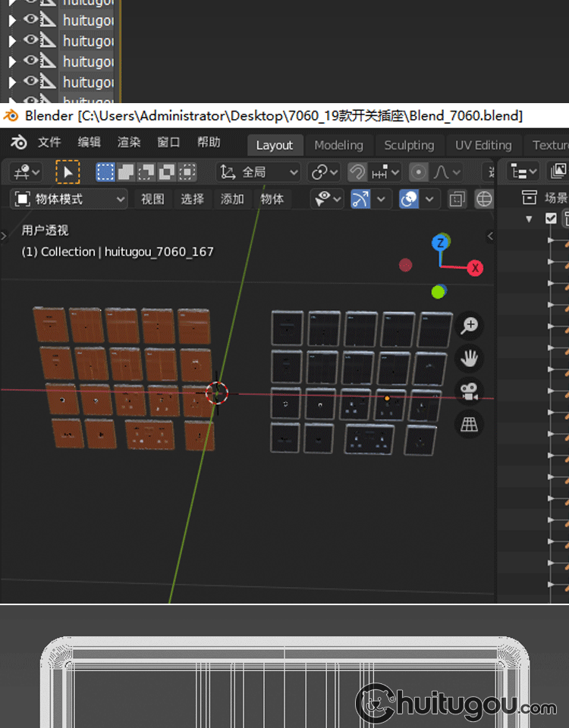Toggle the snap magnet button
The image size is (569, 728).
(x=357, y=172)
